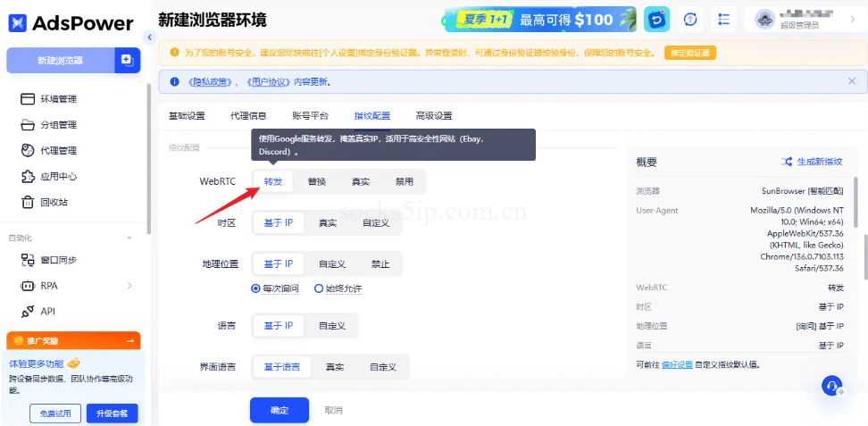Open the RPA robot icon
The height and width of the screenshot is (426, 868).
coord(28,286)
